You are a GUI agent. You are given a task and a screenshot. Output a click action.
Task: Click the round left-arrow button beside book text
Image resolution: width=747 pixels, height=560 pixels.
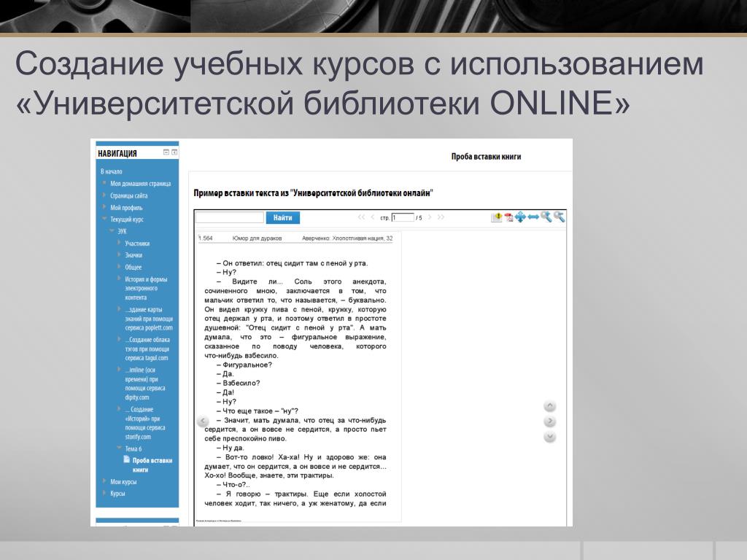(203, 421)
